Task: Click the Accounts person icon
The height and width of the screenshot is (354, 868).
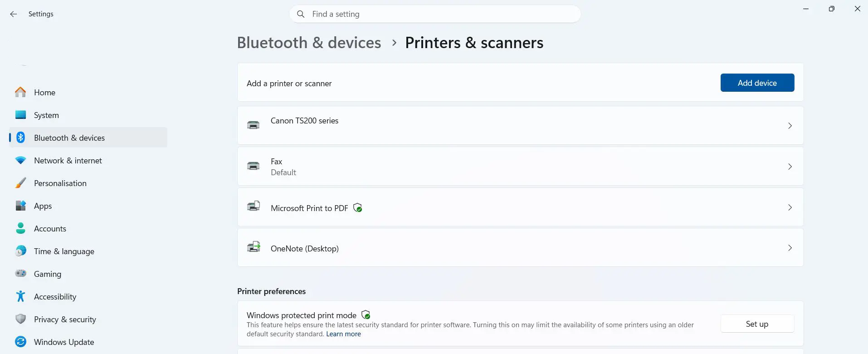Action: tap(20, 228)
